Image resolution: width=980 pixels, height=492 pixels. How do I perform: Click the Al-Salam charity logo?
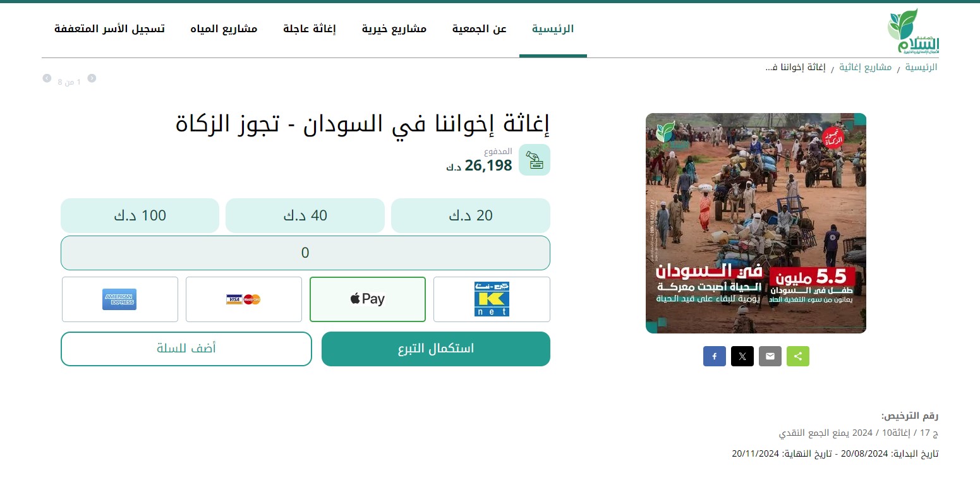pos(914,32)
